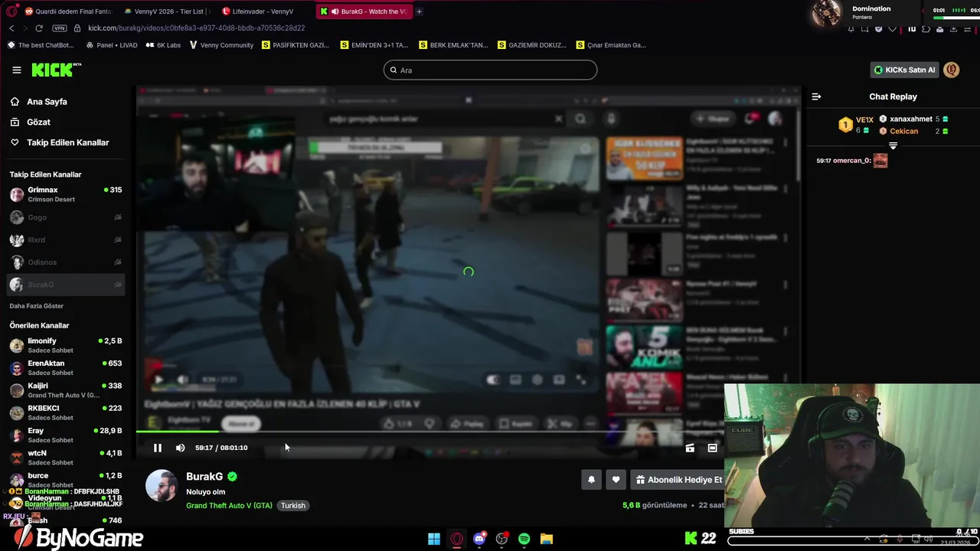Expand Daha Fazla Göster
The width and height of the screenshot is (980, 551).
(x=37, y=306)
